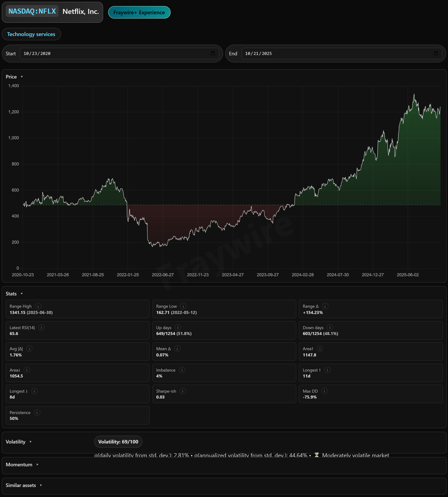The height and width of the screenshot is (497, 448).
Task: Click the Range High info icon
Action: click(x=38, y=306)
